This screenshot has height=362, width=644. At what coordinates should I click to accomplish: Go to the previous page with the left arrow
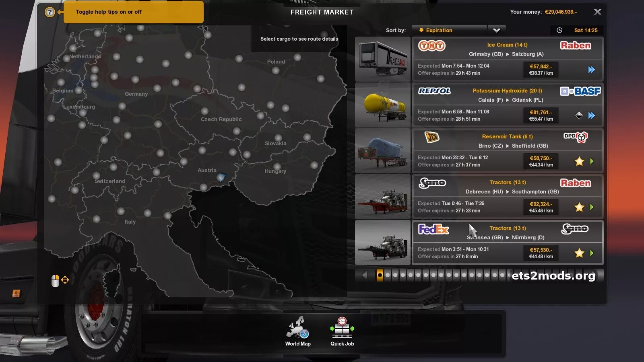365,275
